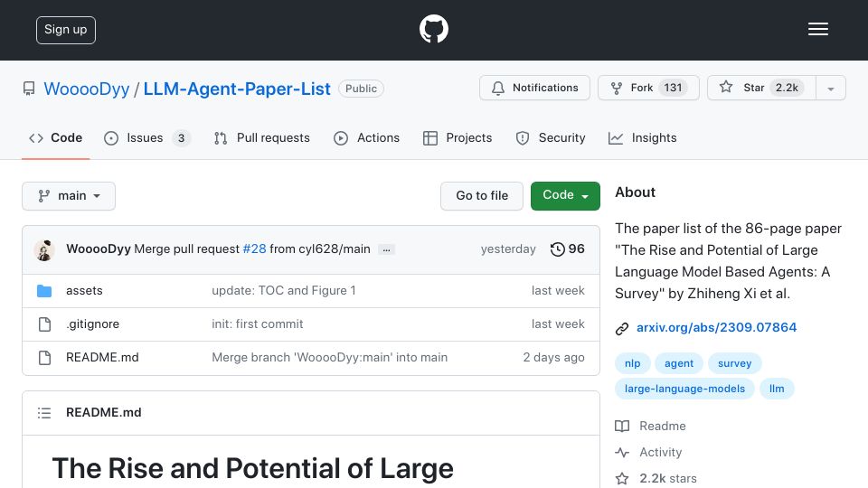Open WooooDyy commit author name

click(x=99, y=249)
